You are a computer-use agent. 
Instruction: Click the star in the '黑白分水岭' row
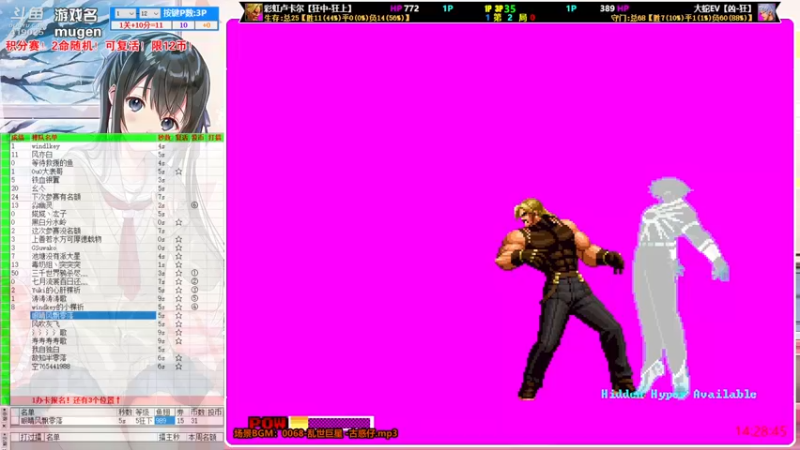tap(179, 222)
